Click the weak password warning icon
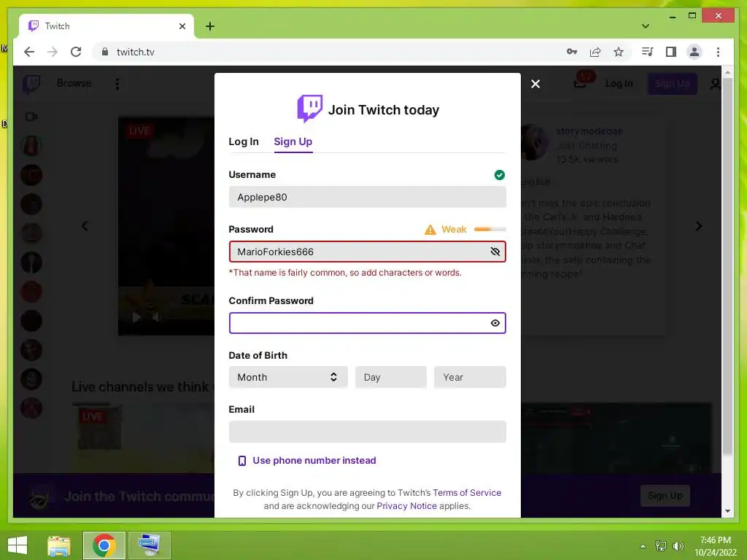The width and height of the screenshot is (747, 560). (x=430, y=230)
